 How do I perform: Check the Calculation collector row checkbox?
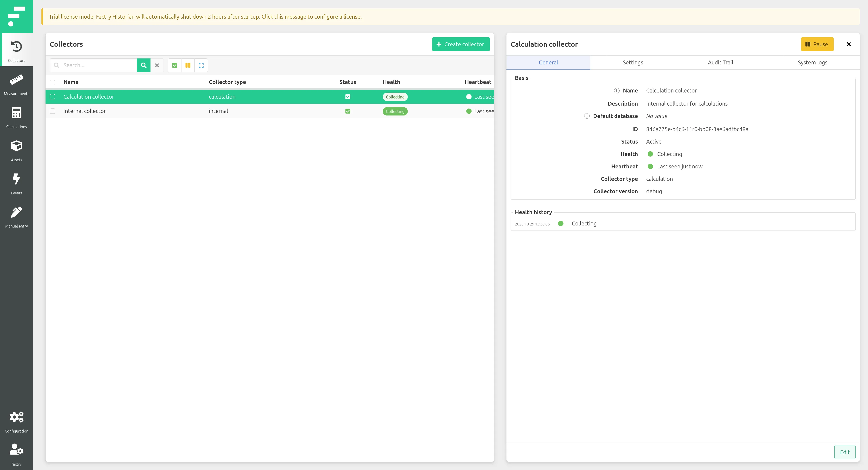[53, 97]
